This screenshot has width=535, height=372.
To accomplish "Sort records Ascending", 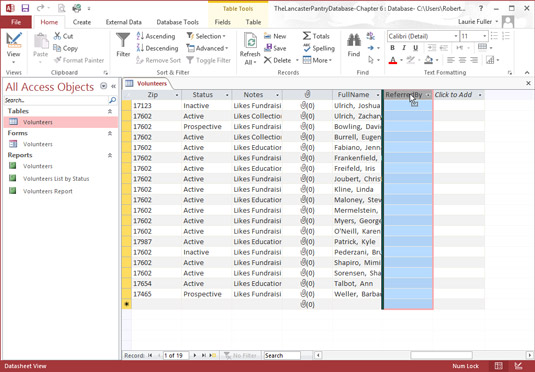I will pos(156,36).
